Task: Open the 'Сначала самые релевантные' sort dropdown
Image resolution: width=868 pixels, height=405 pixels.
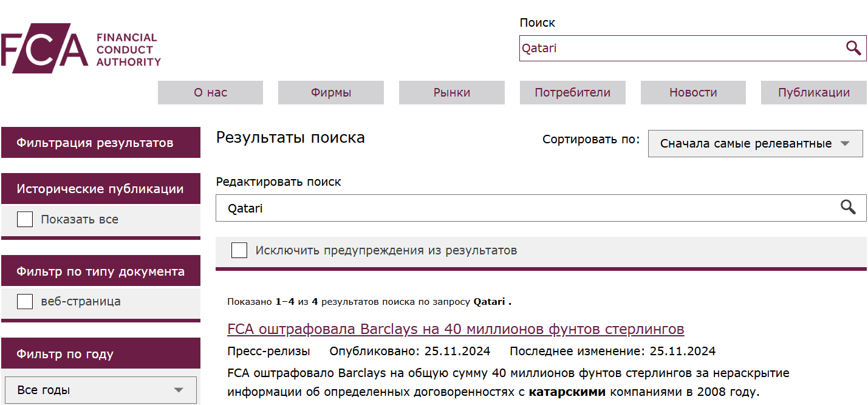Action: tap(755, 144)
